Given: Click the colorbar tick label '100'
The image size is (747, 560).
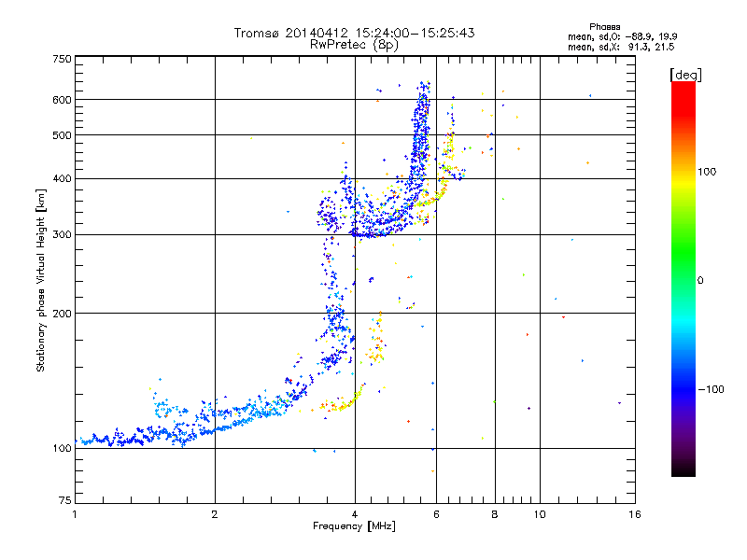Looking at the screenshot, I should tap(707, 172).
